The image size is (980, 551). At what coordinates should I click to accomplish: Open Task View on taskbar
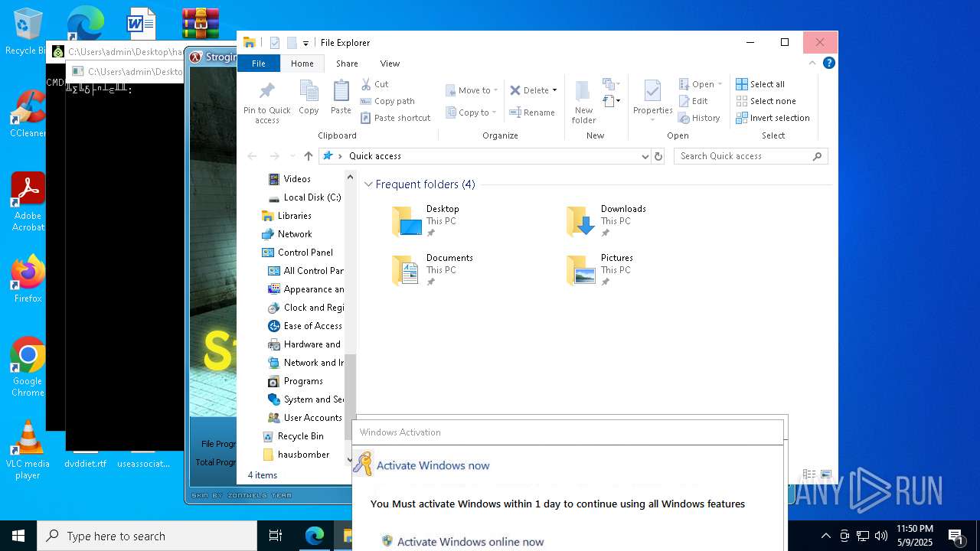[276, 536]
